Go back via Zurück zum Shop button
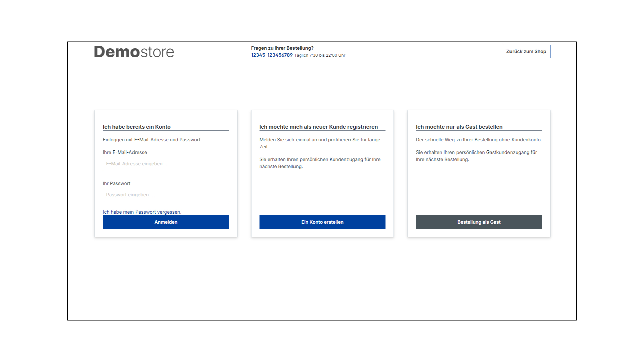This screenshot has width=644, height=362. coord(526,51)
